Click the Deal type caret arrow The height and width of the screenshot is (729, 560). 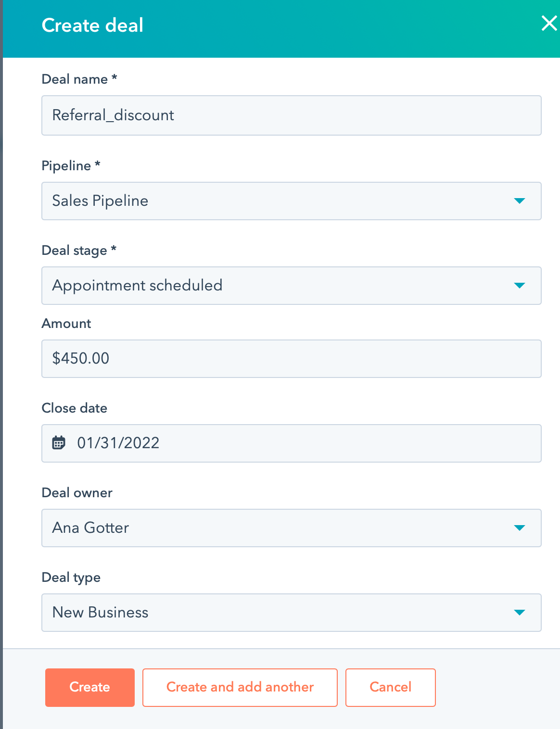[x=519, y=613]
